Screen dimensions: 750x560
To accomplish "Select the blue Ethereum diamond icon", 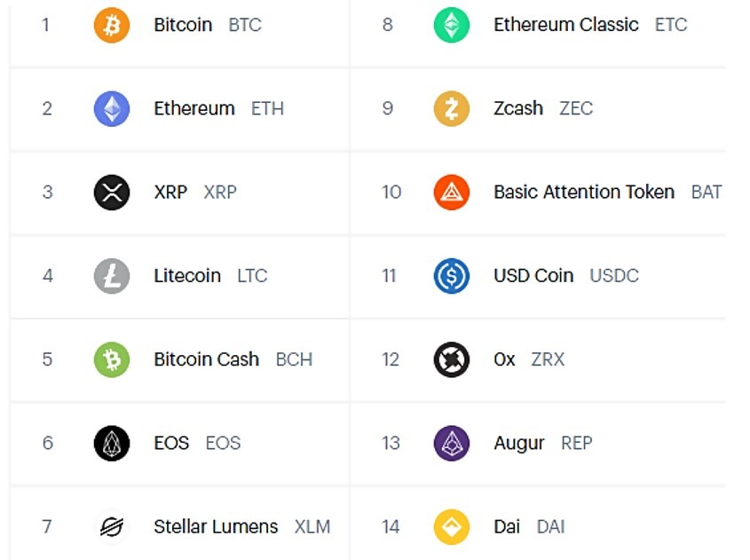I will coord(112,108).
